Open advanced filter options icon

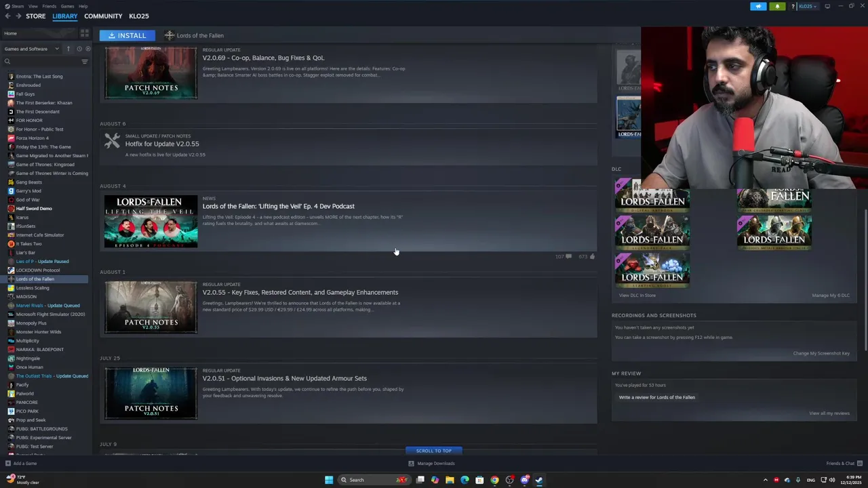(85, 62)
